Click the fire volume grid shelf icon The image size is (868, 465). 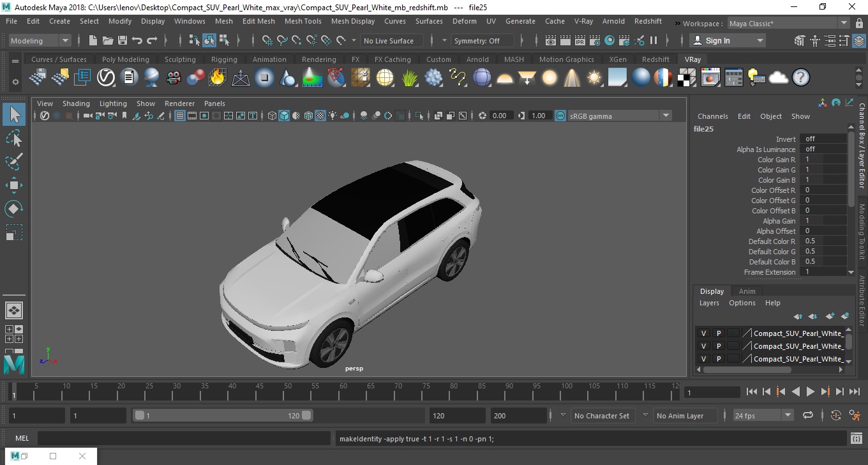point(217,78)
